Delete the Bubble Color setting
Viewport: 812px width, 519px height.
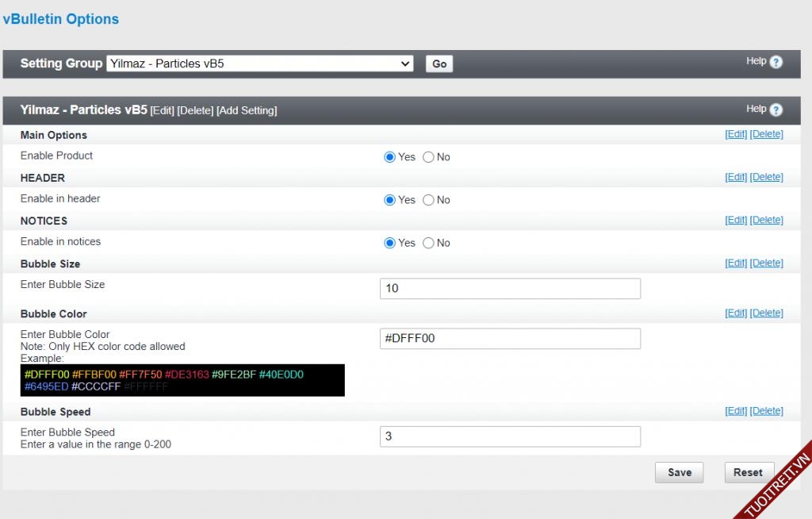coord(766,313)
